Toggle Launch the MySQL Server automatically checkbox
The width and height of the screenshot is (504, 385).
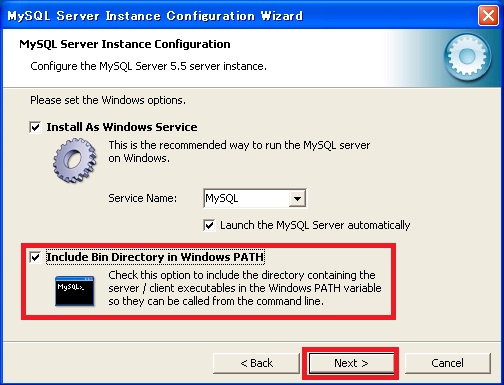[209, 225]
